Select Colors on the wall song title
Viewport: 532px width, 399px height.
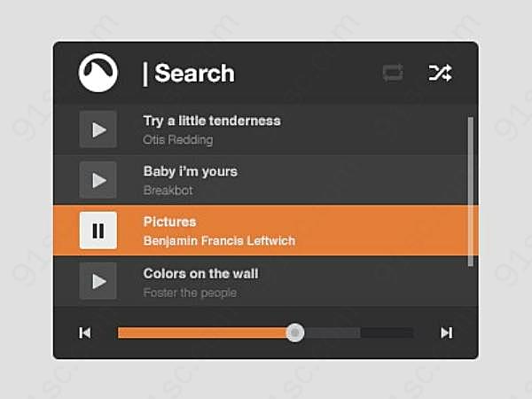(x=201, y=273)
